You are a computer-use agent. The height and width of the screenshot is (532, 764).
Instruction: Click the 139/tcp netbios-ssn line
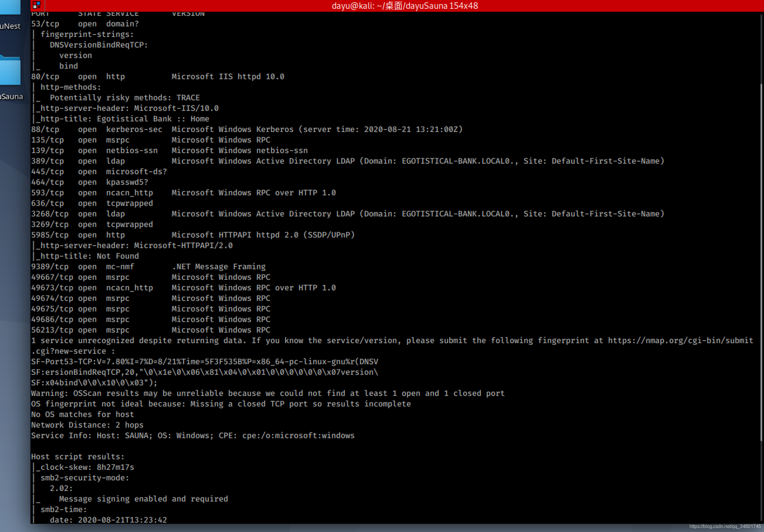tap(169, 150)
